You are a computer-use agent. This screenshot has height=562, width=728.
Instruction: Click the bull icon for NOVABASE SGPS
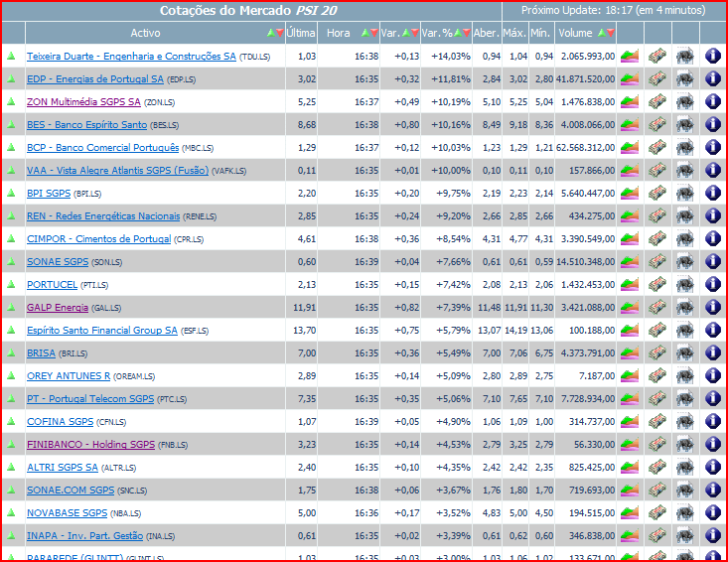[684, 513]
